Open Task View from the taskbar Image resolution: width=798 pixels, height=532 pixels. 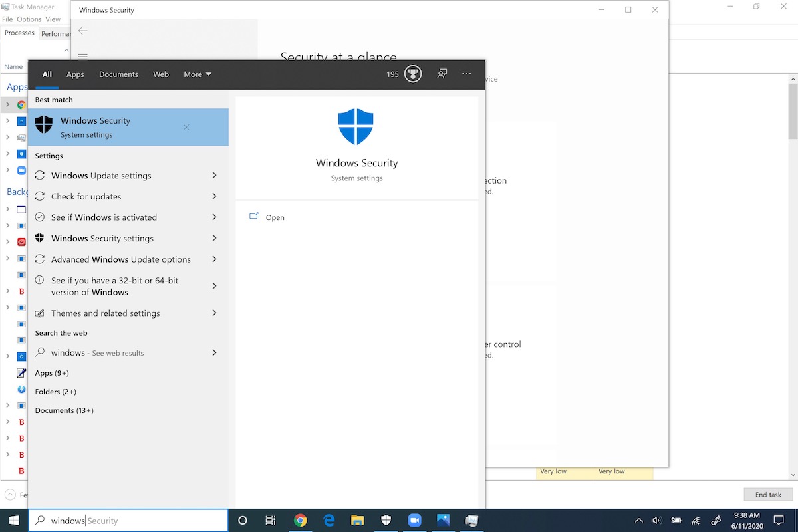point(270,521)
